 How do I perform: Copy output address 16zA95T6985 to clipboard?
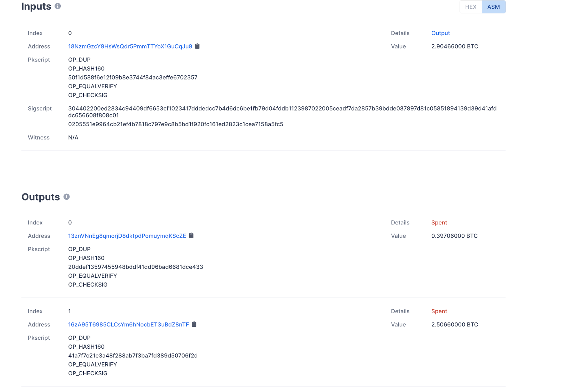coord(194,324)
